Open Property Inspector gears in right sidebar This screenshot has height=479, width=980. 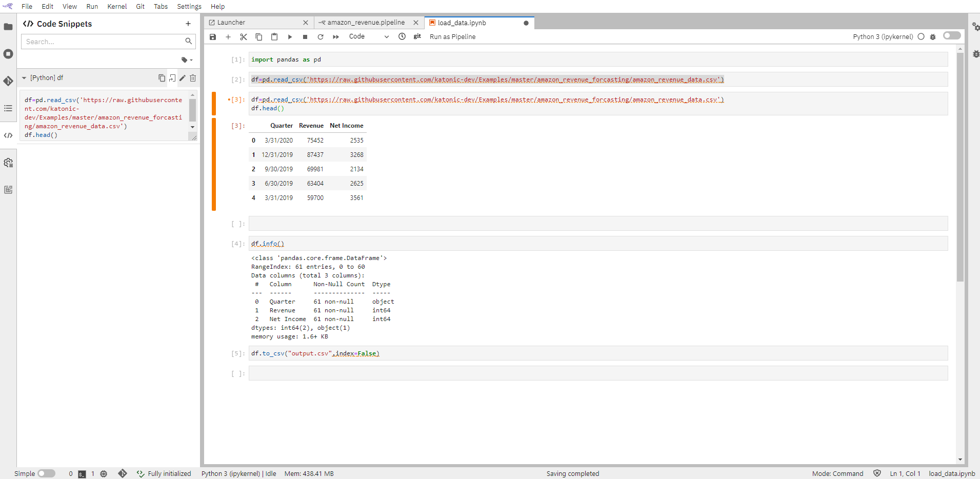975,27
